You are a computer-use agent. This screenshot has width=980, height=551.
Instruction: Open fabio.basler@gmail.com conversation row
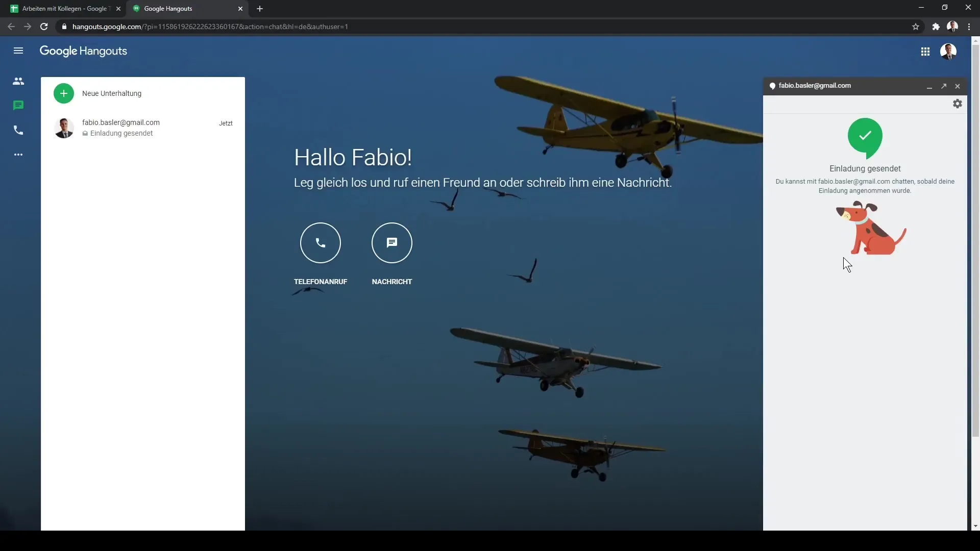pyautogui.click(x=143, y=128)
